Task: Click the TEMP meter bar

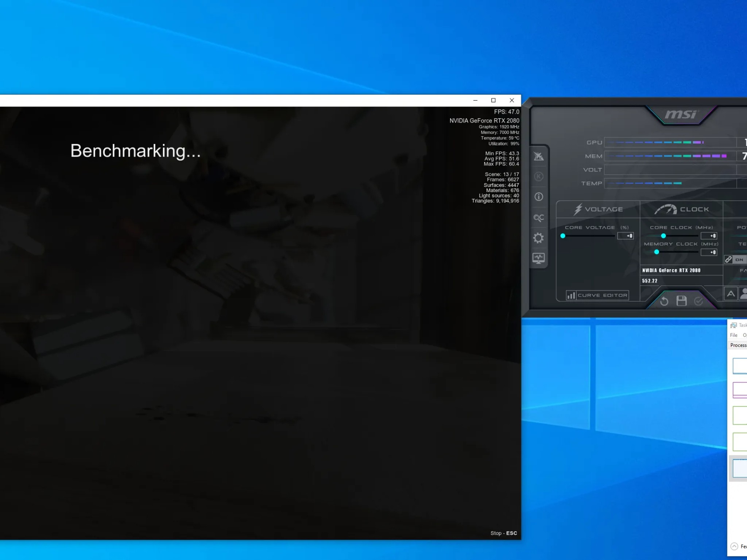Action: (670, 183)
